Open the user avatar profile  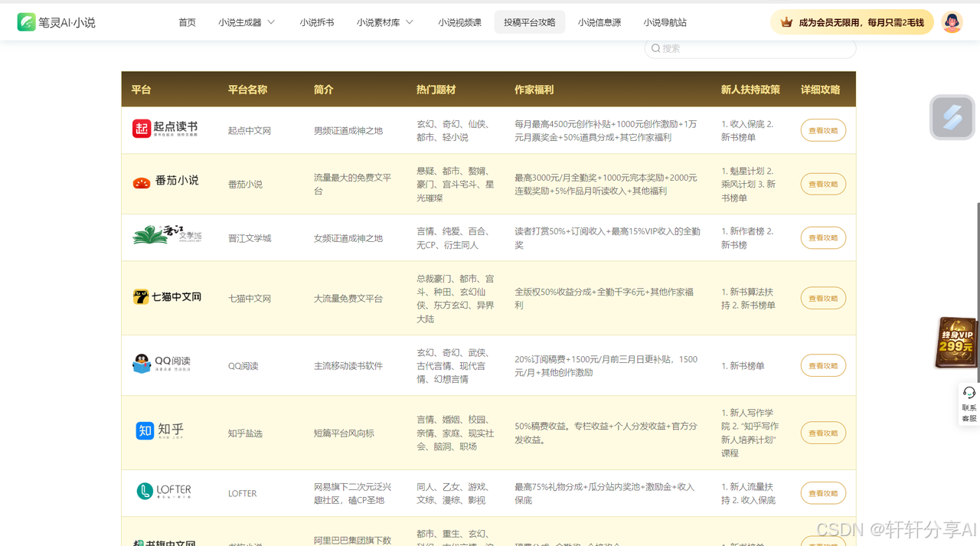click(952, 22)
